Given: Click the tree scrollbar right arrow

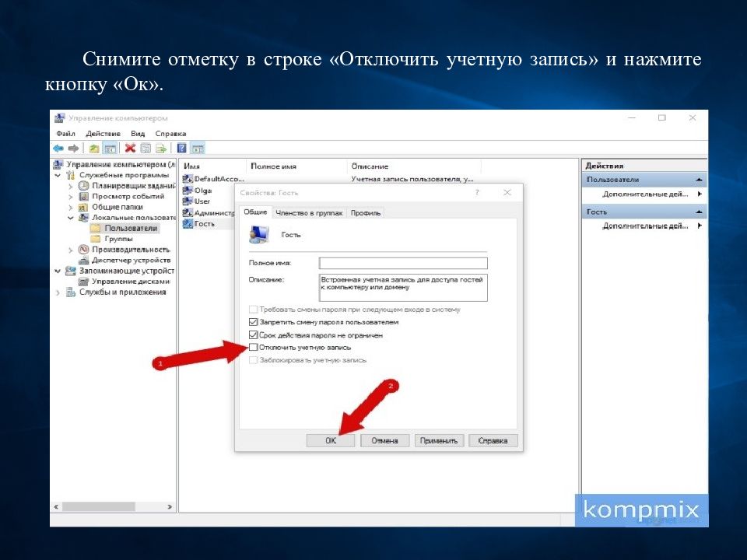Looking at the screenshot, I should coord(170,507).
